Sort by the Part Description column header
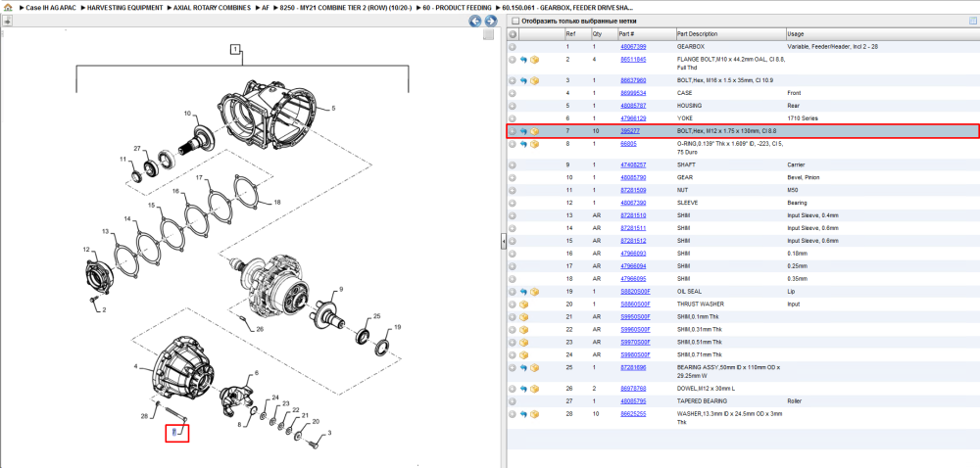Screen dimensions: 980x468 [731, 33]
